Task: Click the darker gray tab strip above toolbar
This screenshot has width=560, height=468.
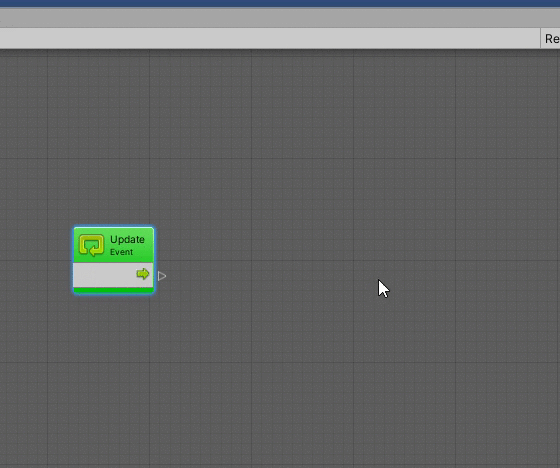Action: 280,17
